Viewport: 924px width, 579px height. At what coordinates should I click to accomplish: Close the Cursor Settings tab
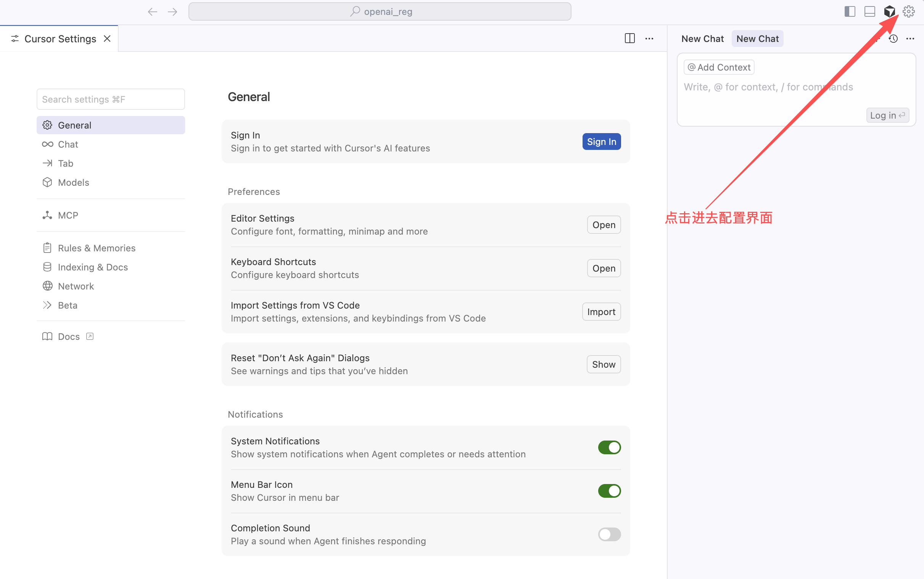click(x=107, y=39)
